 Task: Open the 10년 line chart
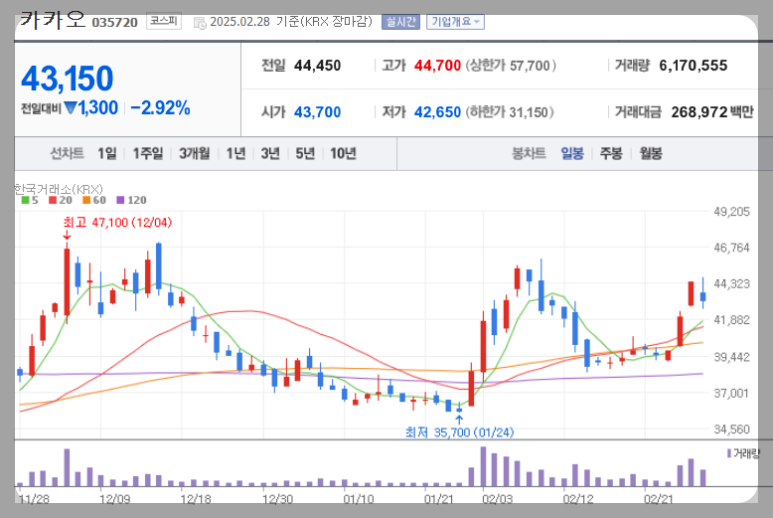click(343, 154)
